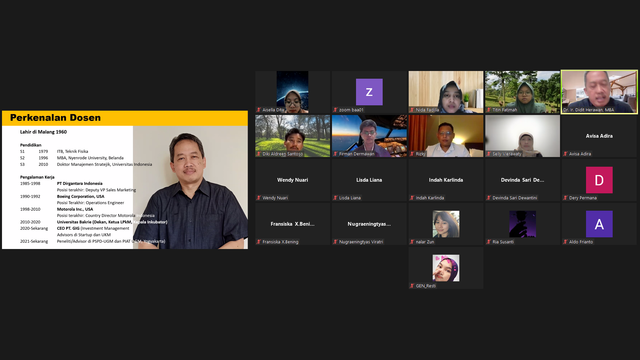Click the centered Avisa Adira name
This screenshot has width=640, height=360.
point(599,136)
